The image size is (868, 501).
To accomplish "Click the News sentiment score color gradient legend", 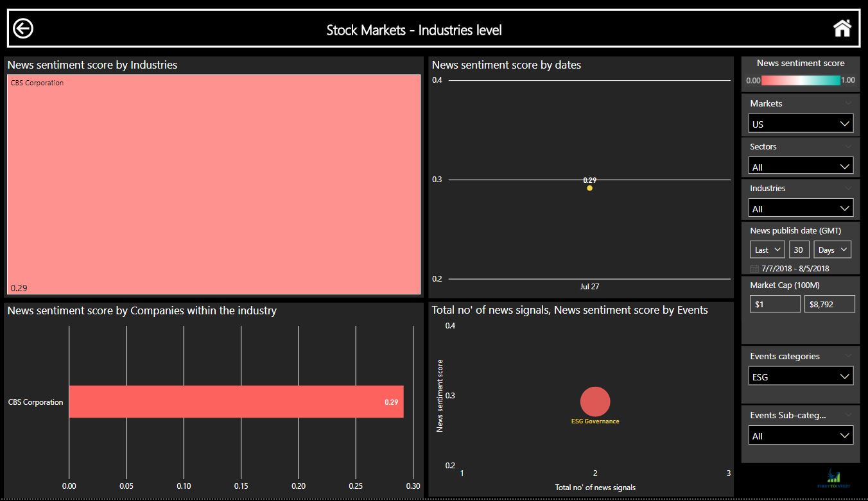I will tap(800, 80).
